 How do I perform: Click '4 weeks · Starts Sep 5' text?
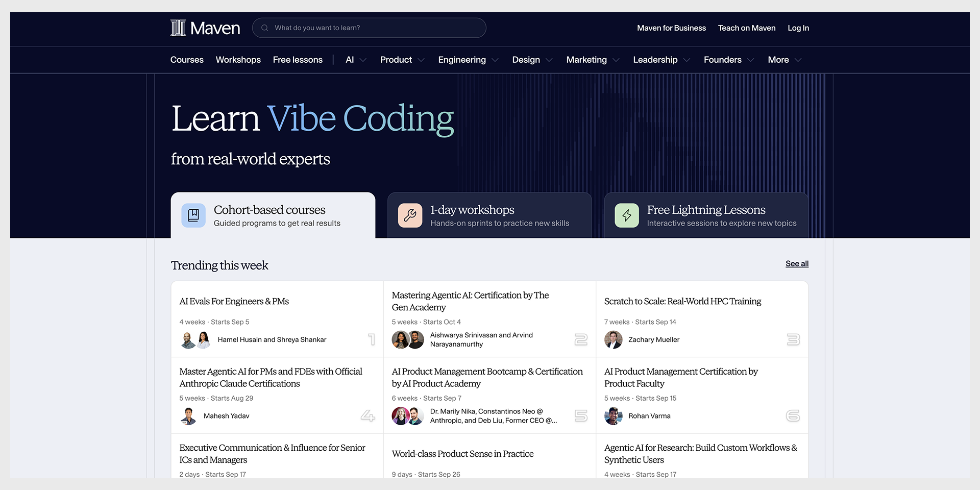[x=214, y=322]
